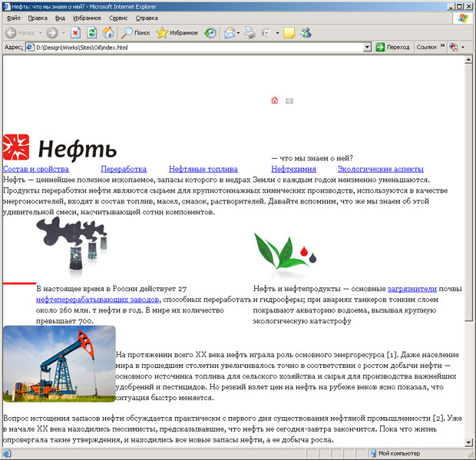
Task: Click the red Нефть logo square
Action: click(x=16, y=147)
